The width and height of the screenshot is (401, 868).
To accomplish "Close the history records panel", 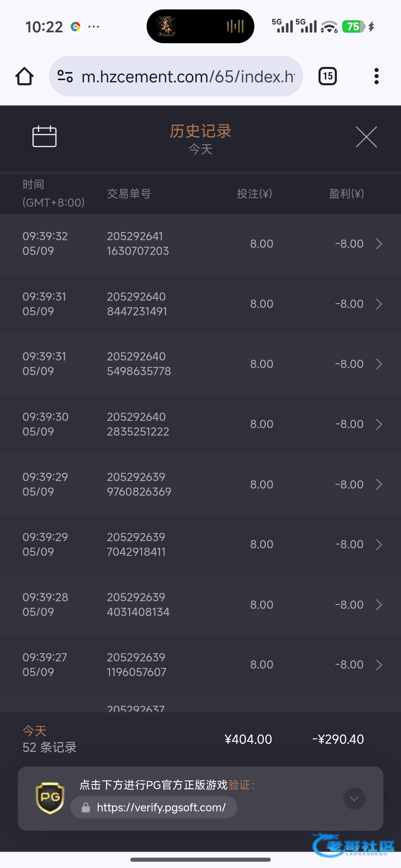I will (x=366, y=137).
